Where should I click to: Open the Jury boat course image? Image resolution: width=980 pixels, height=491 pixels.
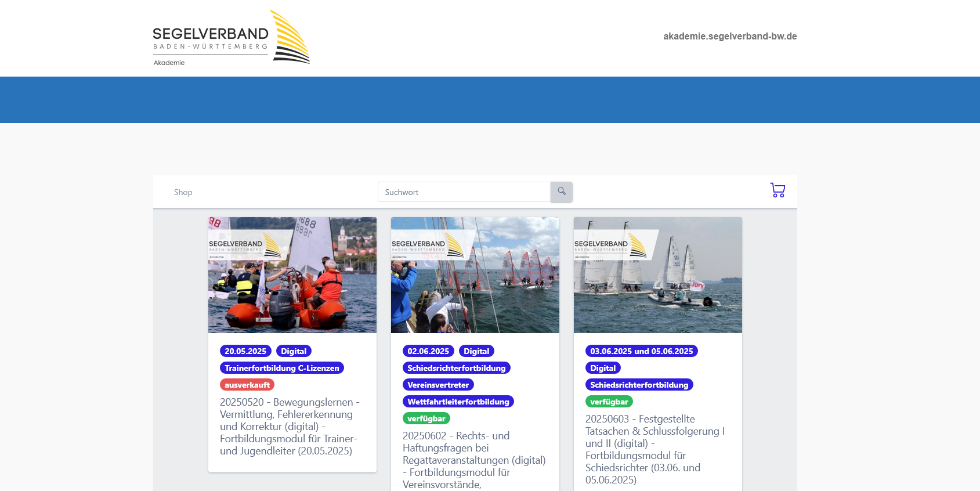coord(658,275)
